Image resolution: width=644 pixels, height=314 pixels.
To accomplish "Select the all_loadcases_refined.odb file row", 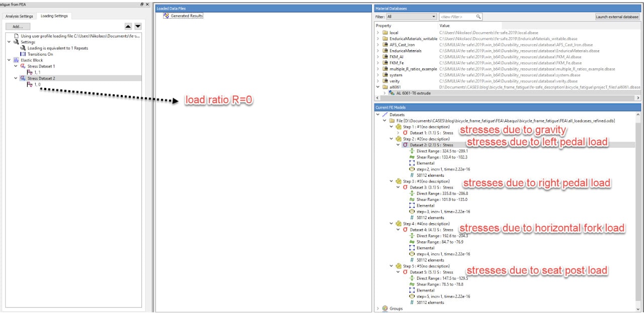I will 505,121.
